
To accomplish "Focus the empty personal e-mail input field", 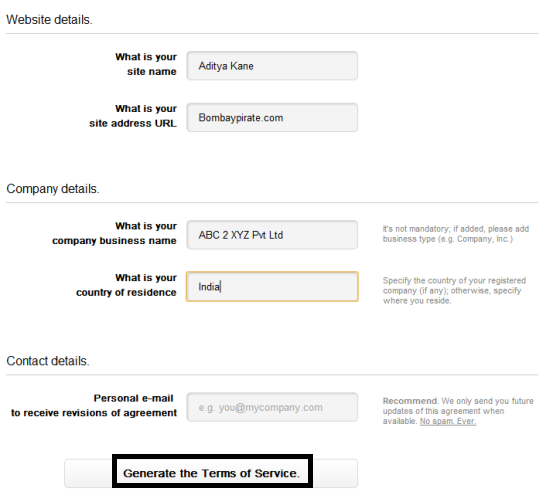I will pos(272,407).
